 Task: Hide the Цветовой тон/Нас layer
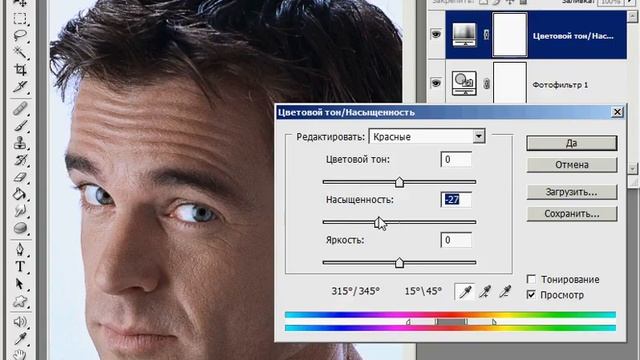pos(436,35)
